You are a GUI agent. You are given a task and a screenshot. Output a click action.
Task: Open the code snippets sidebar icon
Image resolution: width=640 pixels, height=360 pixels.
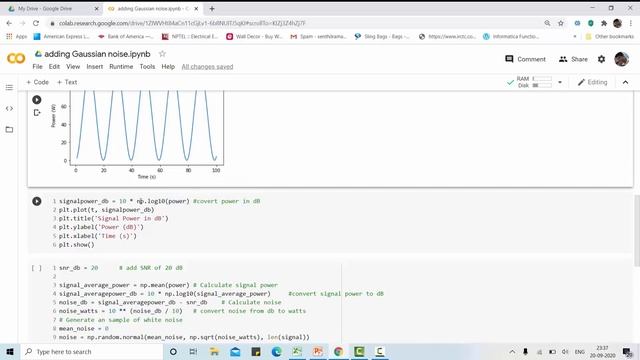9,109
